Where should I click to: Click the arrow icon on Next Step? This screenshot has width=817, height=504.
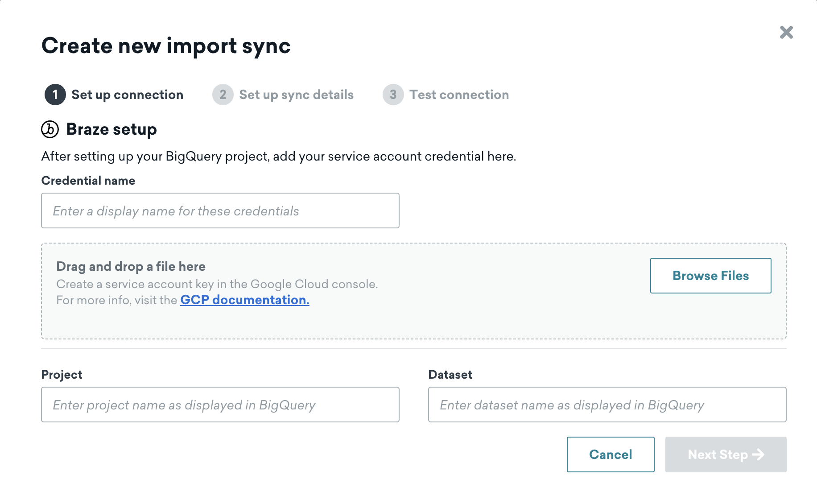[758, 454]
